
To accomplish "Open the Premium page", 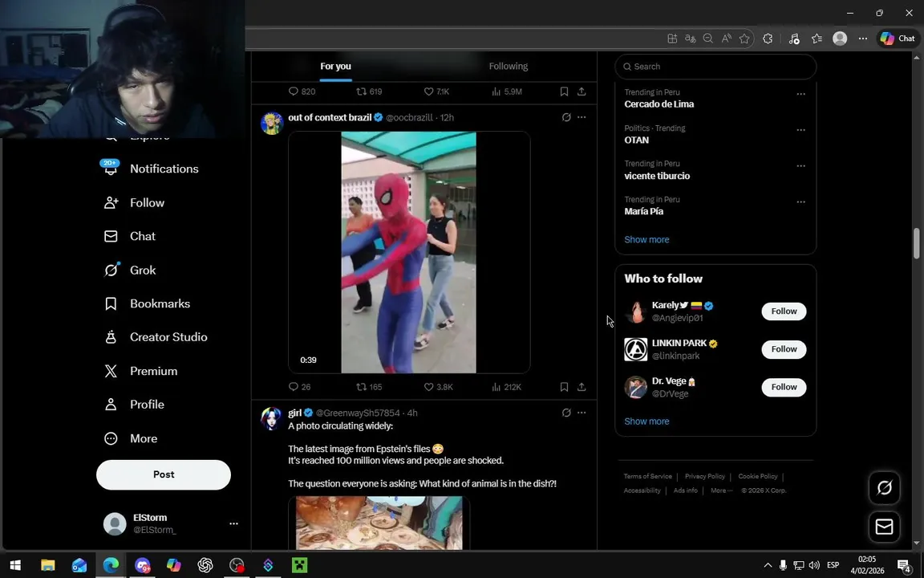I will coord(141,371).
